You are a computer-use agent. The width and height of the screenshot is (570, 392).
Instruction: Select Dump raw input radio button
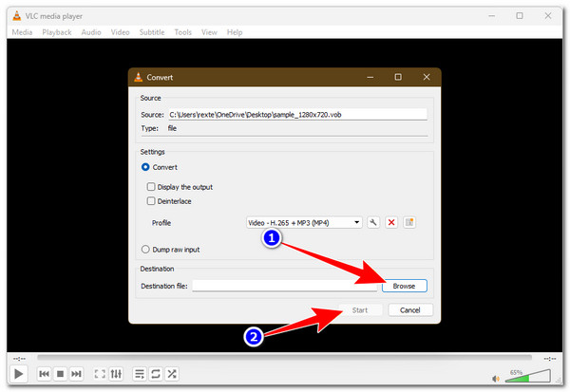[145, 250]
